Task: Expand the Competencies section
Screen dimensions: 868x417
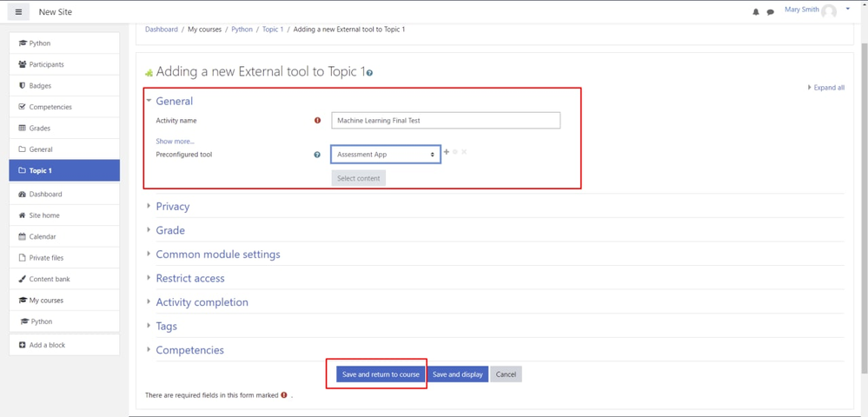Action: pyautogui.click(x=189, y=351)
